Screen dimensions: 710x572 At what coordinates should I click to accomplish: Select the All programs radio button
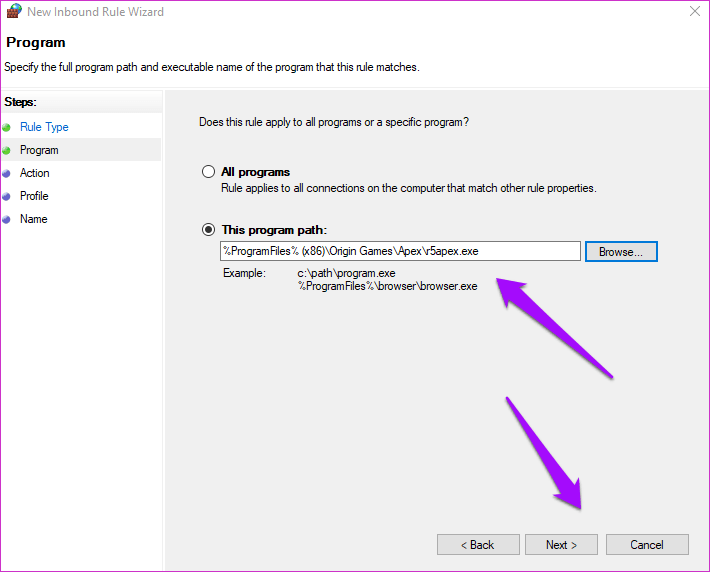tap(208, 172)
